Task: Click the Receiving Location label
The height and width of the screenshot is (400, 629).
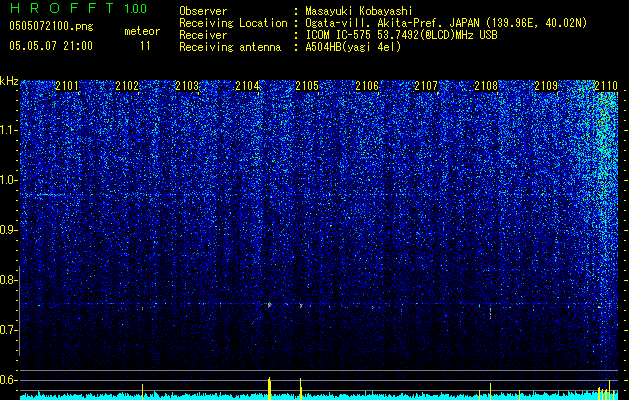Action: (x=233, y=23)
